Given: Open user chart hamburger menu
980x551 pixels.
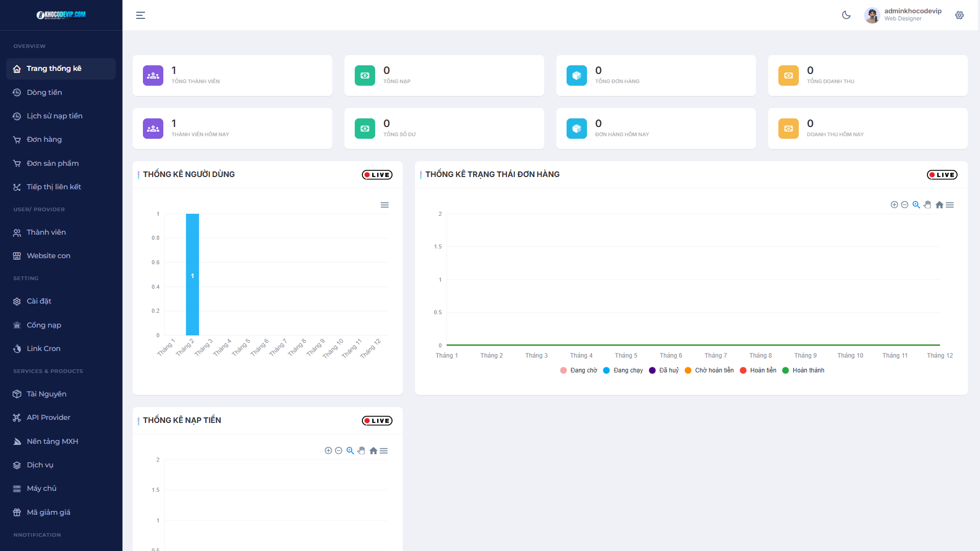Looking at the screenshot, I should 385,205.
